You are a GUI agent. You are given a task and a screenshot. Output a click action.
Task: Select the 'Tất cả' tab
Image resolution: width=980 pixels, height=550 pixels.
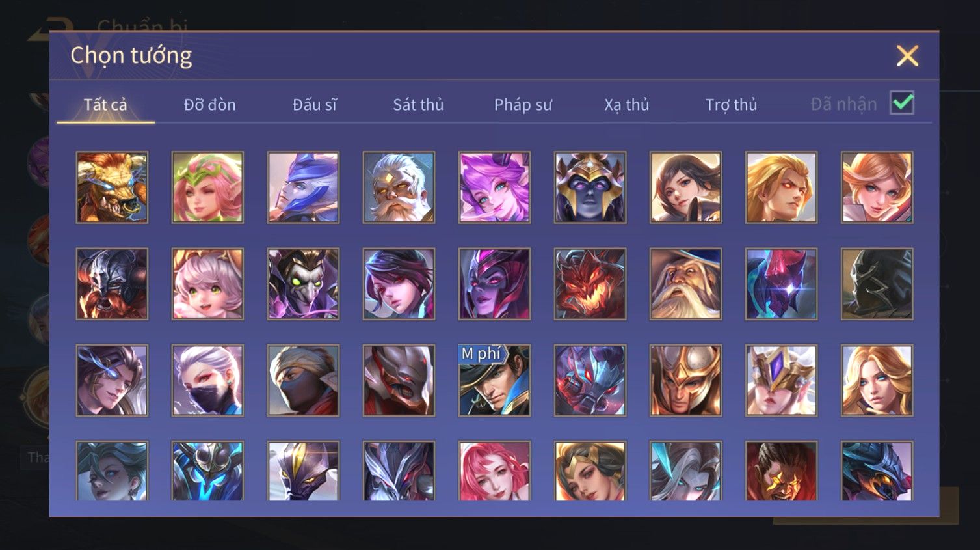[x=105, y=104]
